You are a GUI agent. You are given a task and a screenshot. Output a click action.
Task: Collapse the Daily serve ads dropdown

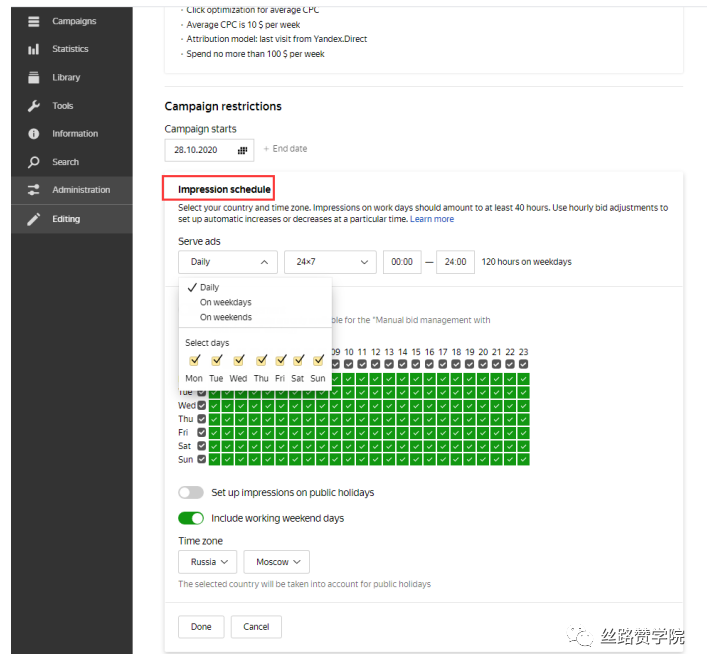tap(228, 262)
